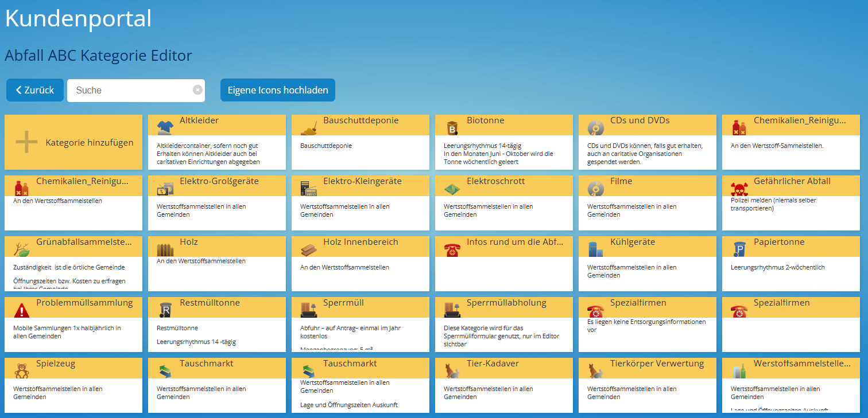This screenshot has width=868, height=418.
Task: Go back with the Zurück button
Action: (35, 90)
